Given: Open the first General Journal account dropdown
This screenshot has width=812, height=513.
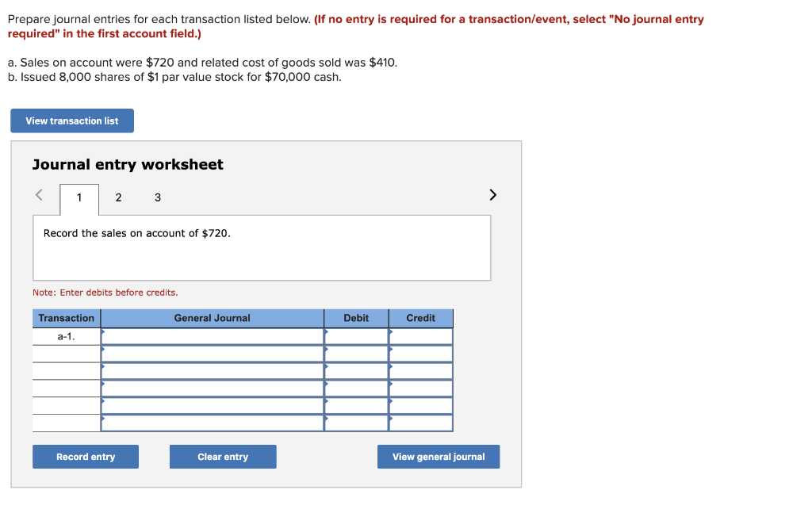Looking at the screenshot, I should pyautogui.click(x=210, y=335).
